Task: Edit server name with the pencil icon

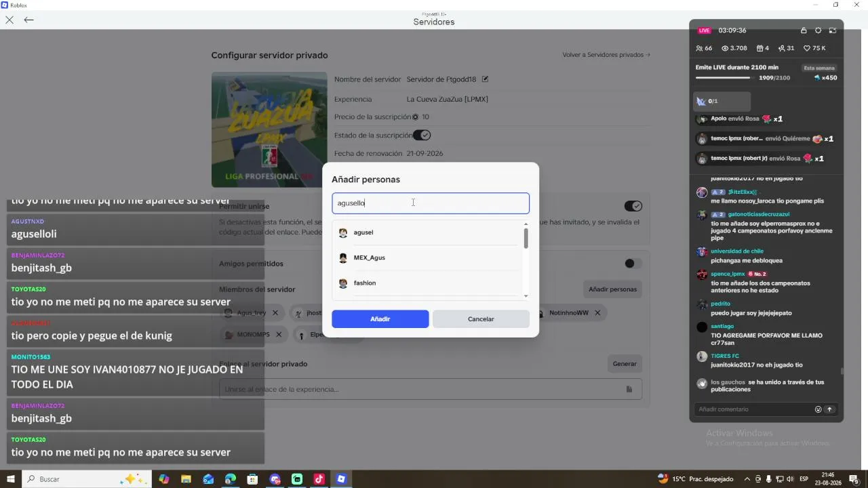Action: 485,79
